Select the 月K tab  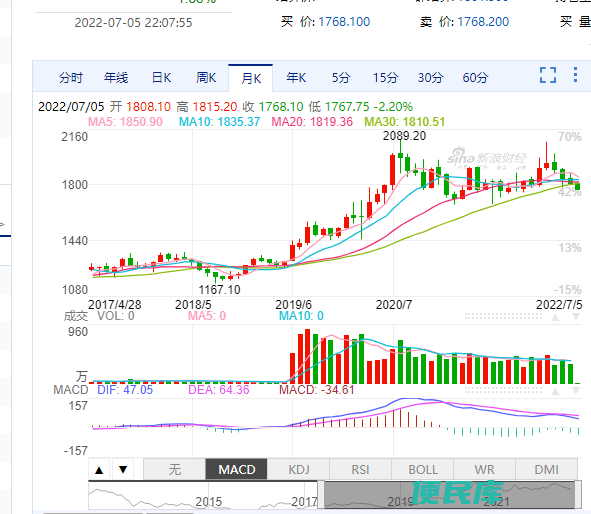tap(251, 78)
